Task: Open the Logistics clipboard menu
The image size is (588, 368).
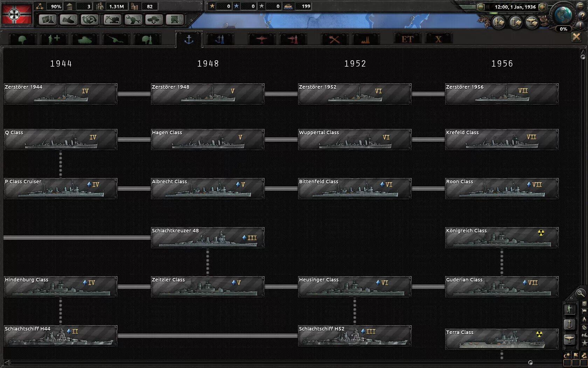Action: (x=175, y=20)
